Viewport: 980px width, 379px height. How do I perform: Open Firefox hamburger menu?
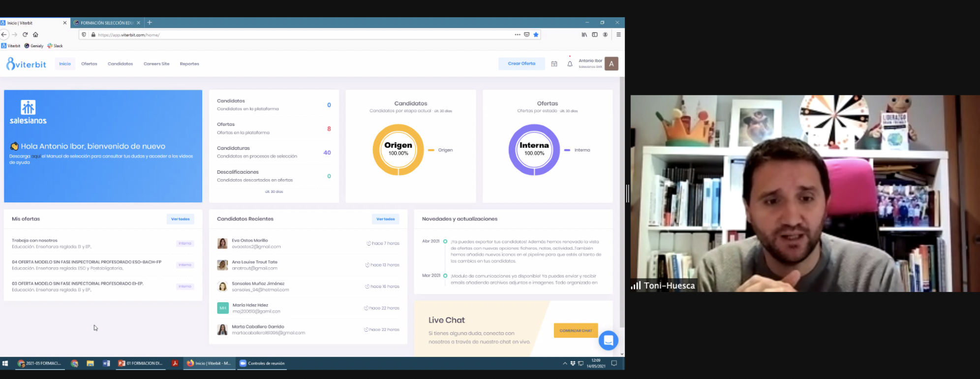click(618, 35)
